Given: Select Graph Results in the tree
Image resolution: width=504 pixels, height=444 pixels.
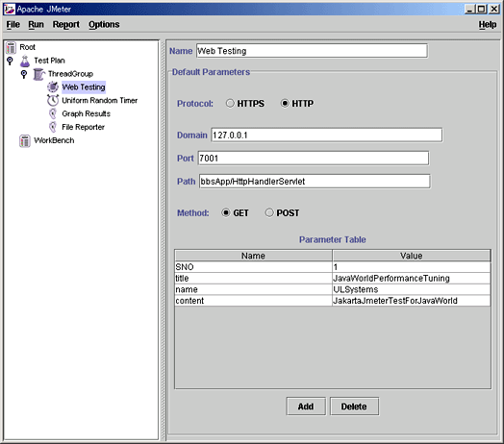Looking at the screenshot, I should pos(87,113).
